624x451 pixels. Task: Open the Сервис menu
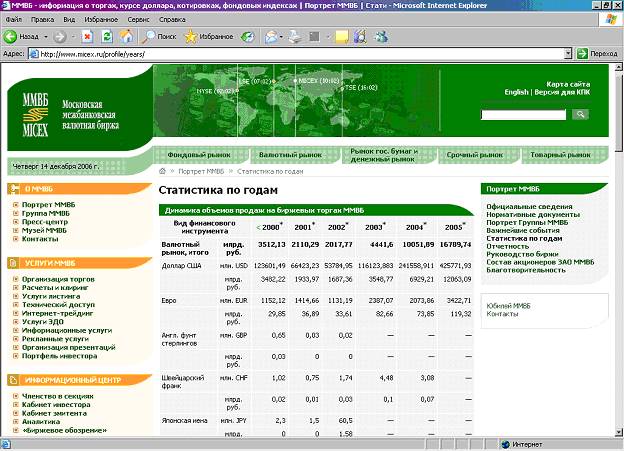pyautogui.click(x=140, y=19)
